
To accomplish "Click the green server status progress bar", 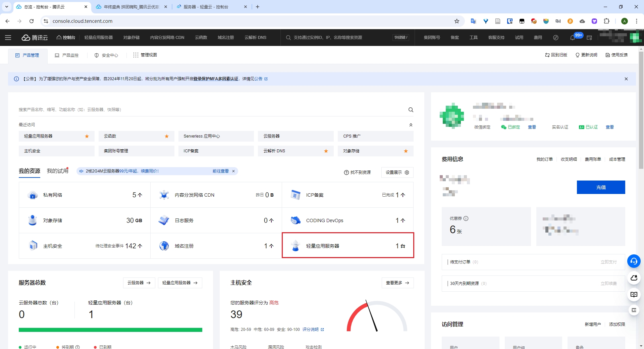I will pyautogui.click(x=110, y=330).
